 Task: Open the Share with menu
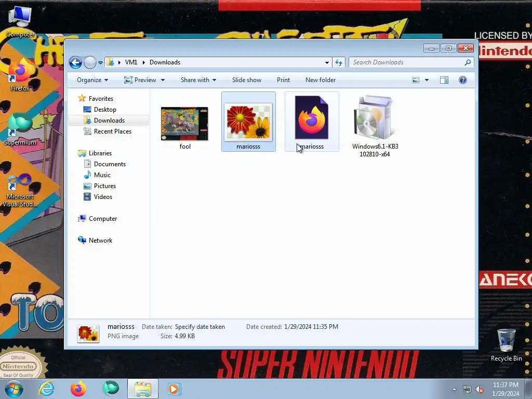point(198,80)
